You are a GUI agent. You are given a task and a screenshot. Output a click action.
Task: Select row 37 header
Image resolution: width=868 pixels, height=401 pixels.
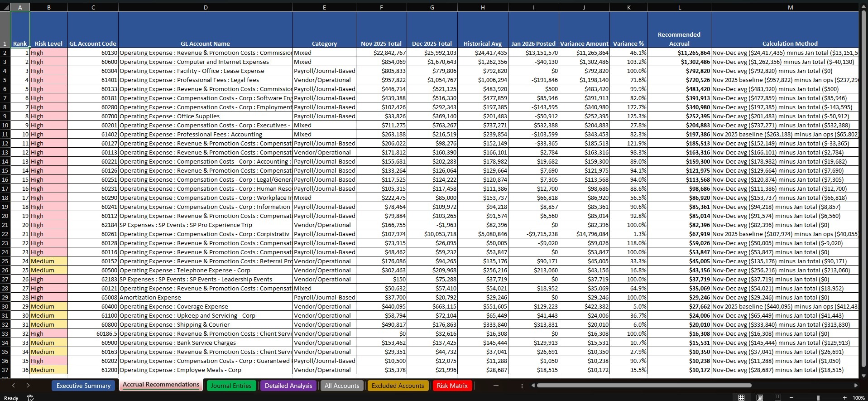coord(5,370)
